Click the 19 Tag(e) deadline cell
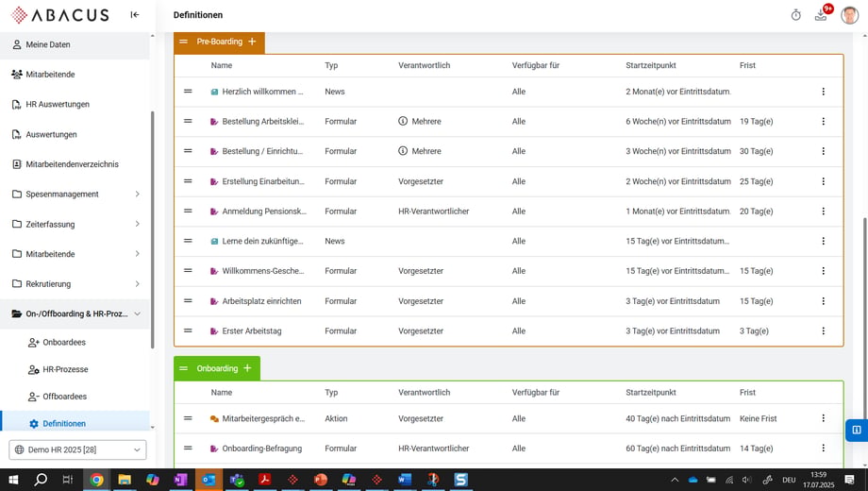Viewport: 868px width, 491px height. point(756,122)
